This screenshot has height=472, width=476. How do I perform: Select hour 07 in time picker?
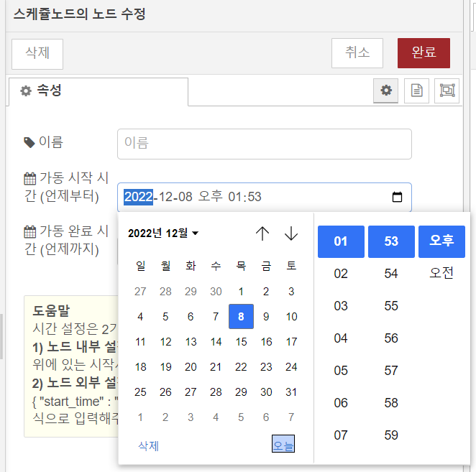click(x=341, y=435)
